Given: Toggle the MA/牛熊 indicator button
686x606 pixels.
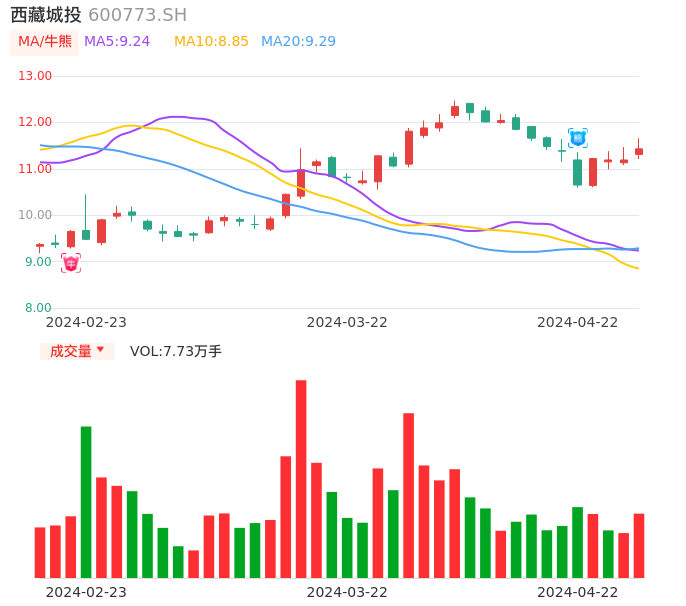Looking at the screenshot, I should (x=44, y=42).
